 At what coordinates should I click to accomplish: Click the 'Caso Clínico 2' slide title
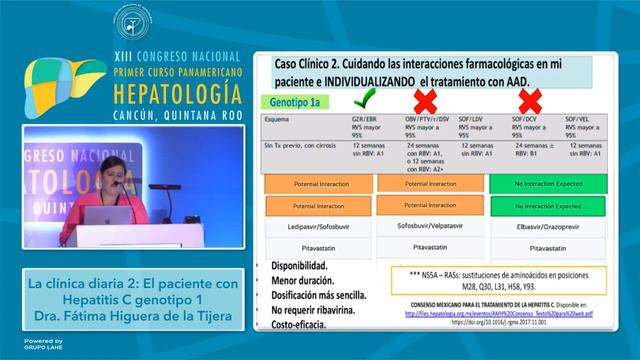[x=433, y=73]
